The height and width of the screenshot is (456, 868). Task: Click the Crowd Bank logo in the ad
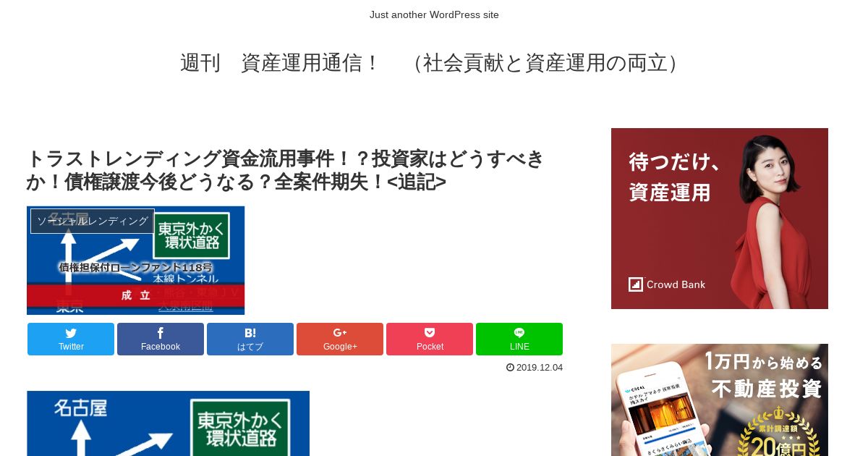click(667, 284)
